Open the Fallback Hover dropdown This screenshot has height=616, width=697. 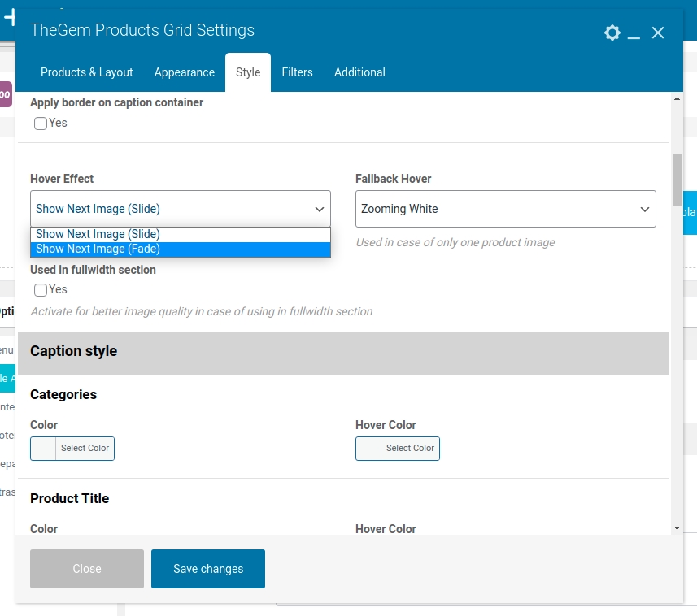coord(505,209)
